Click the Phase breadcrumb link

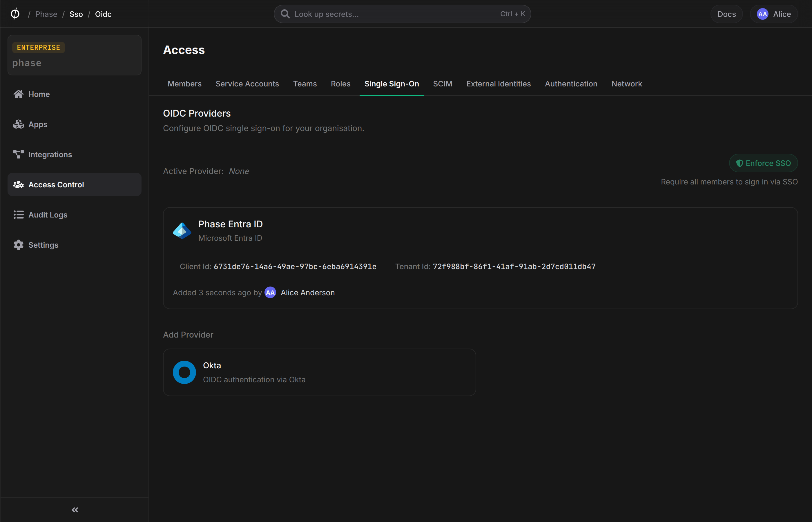tap(46, 14)
